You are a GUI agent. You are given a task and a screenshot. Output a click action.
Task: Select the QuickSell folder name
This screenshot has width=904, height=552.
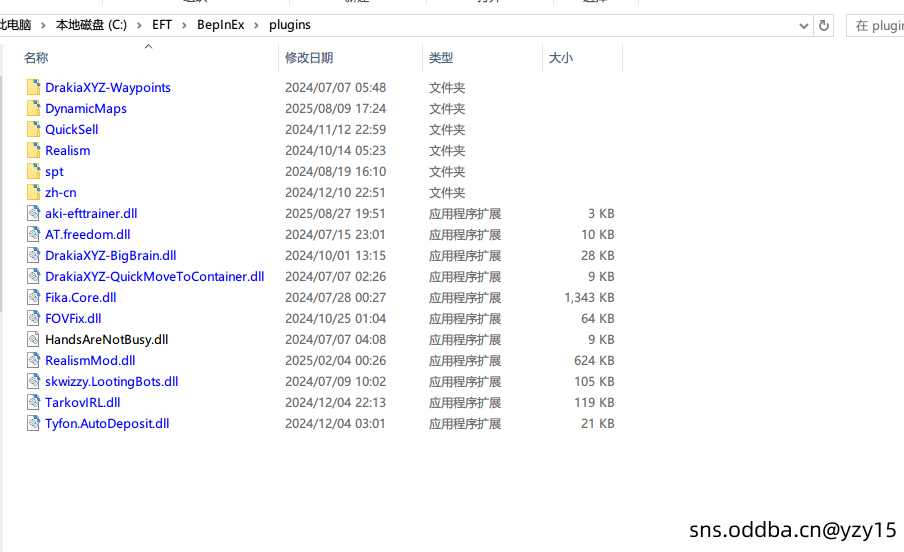(x=71, y=129)
